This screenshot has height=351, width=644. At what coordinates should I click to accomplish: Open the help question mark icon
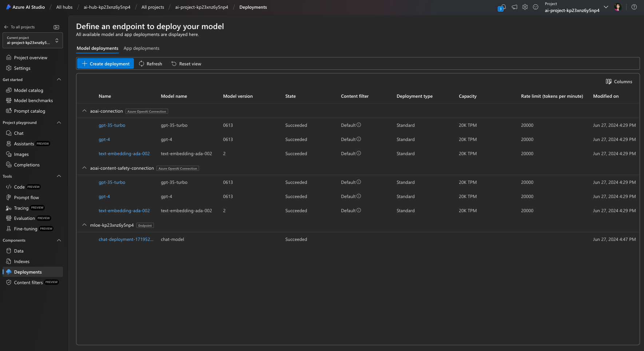pyautogui.click(x=634, y=7)
